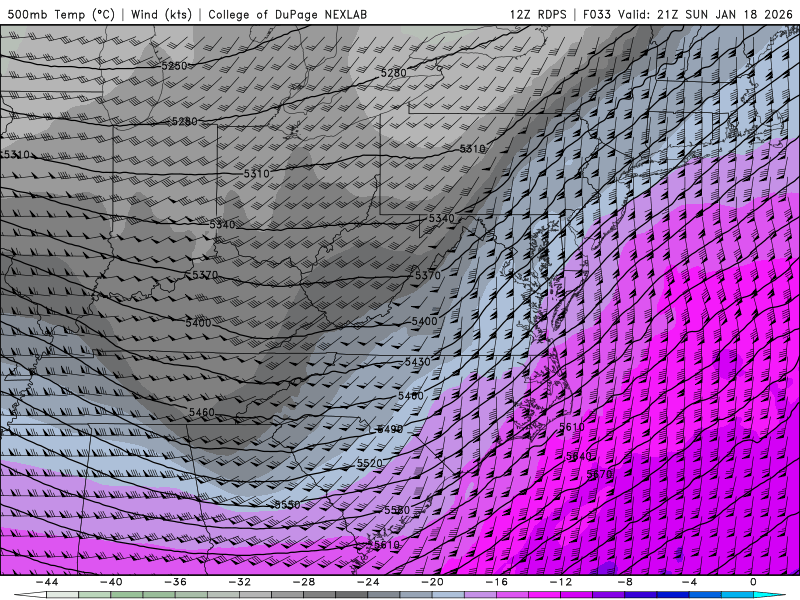800x600 pixels.
Task: Click the -24 colorbar tick label
Action: point(368,582)
